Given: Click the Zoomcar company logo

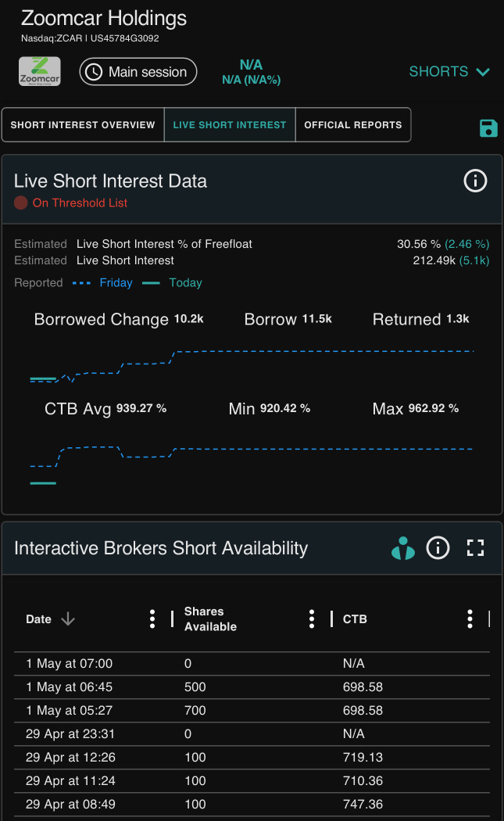Looking at the screenshot, I should click(x=40, y=71).
